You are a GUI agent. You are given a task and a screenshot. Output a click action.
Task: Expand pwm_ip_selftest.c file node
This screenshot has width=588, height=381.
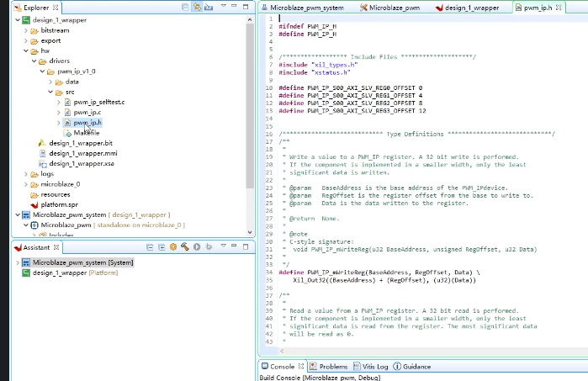[59, 102]
